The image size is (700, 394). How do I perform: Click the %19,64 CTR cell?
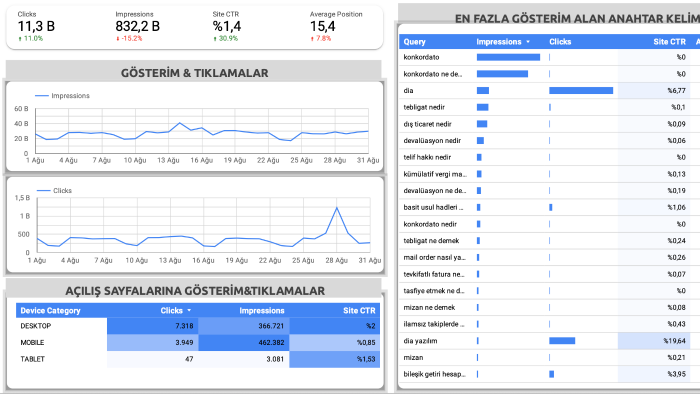(654, 341)
